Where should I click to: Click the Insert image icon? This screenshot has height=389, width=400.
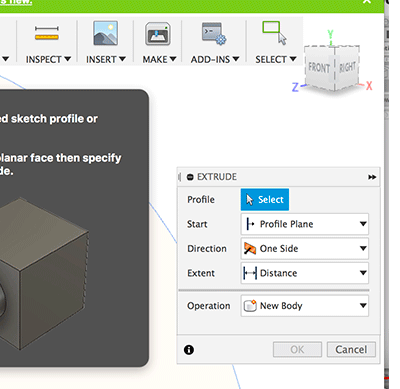105,33
